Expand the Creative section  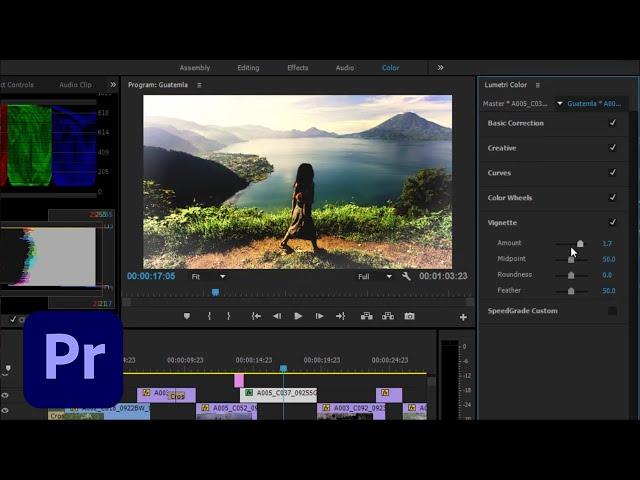pyautogui.click(x=502, y=148)
